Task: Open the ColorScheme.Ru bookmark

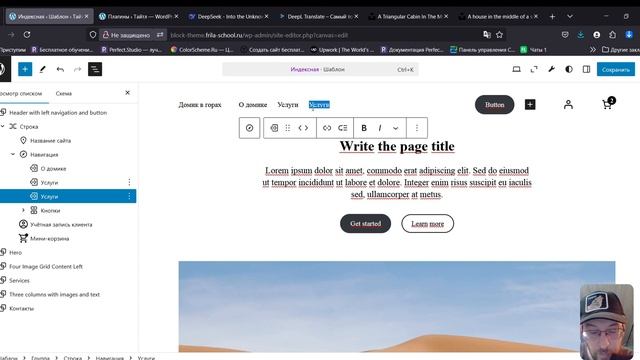Action: click(x=203, y=50)
